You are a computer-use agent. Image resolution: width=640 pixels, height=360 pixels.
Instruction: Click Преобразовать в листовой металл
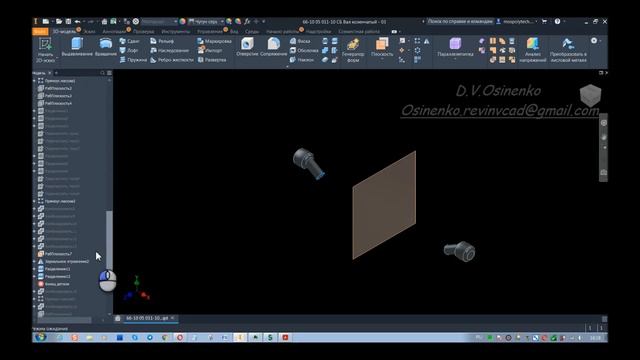coord(568,50)
